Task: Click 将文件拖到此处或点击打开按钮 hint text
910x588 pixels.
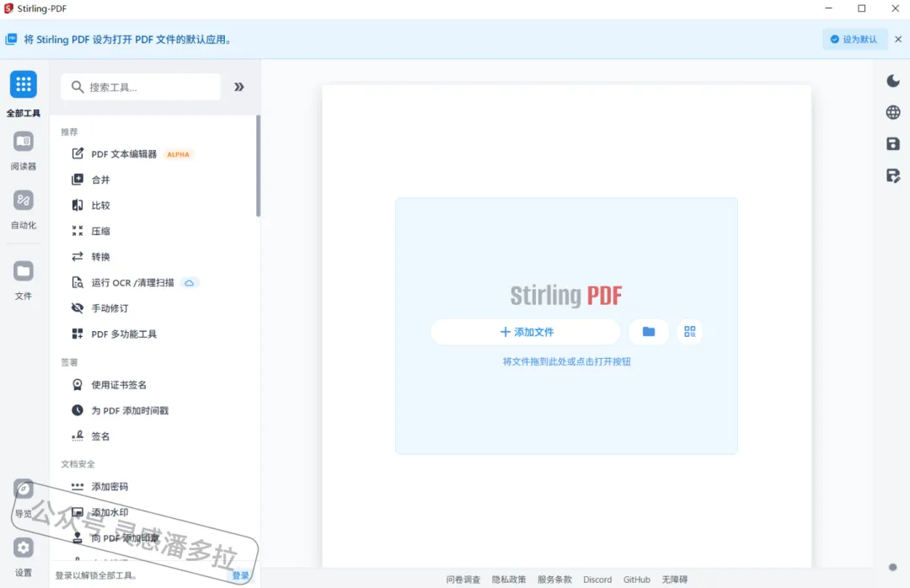Action: [566, 361]
